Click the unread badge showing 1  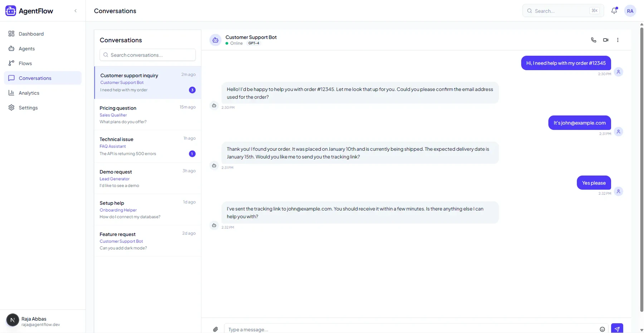[192, 154]
